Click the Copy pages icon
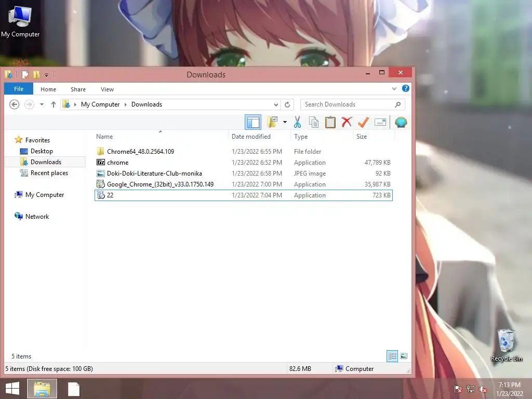The height and width of the screenshot is (399, 532). 314,122
